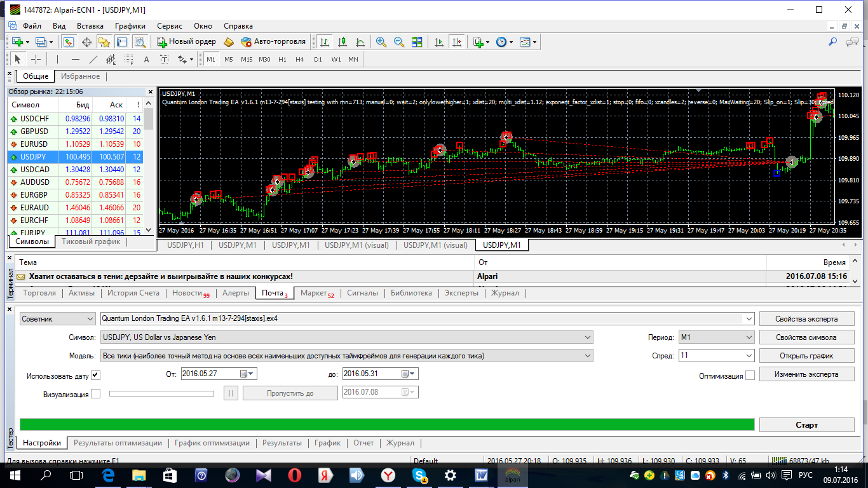868x488 pixels.
Task: Expand the Period M1 dropdown
Action: point(717,337)
